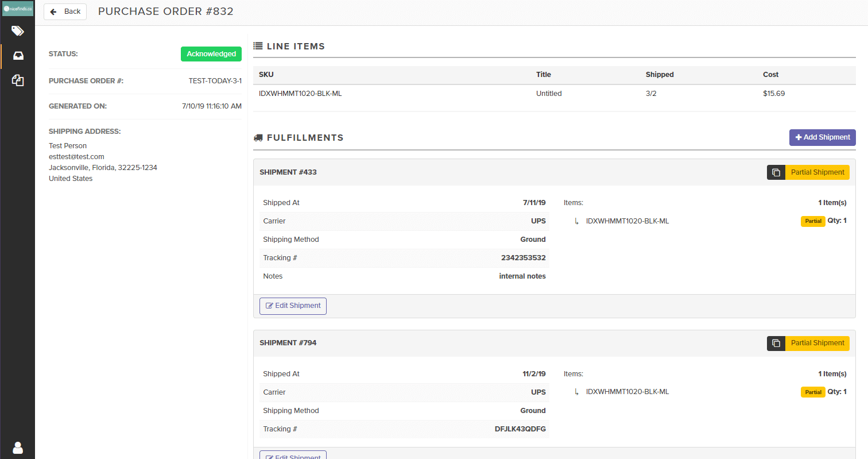868x459 pixels.
Task: Click the $15.69 cost cell
Action: [774, 93]
